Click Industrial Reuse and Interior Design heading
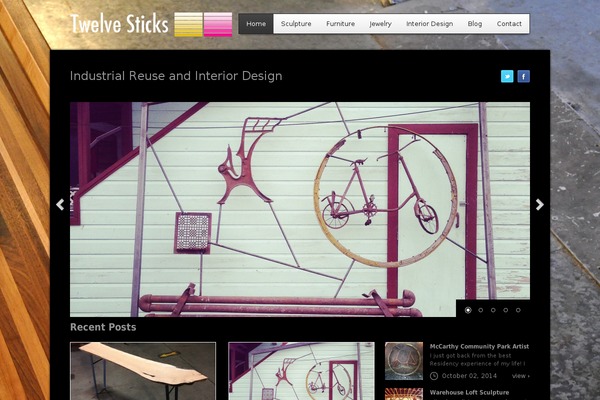This screenshot has height=400, width=600. tap(176, 76)
